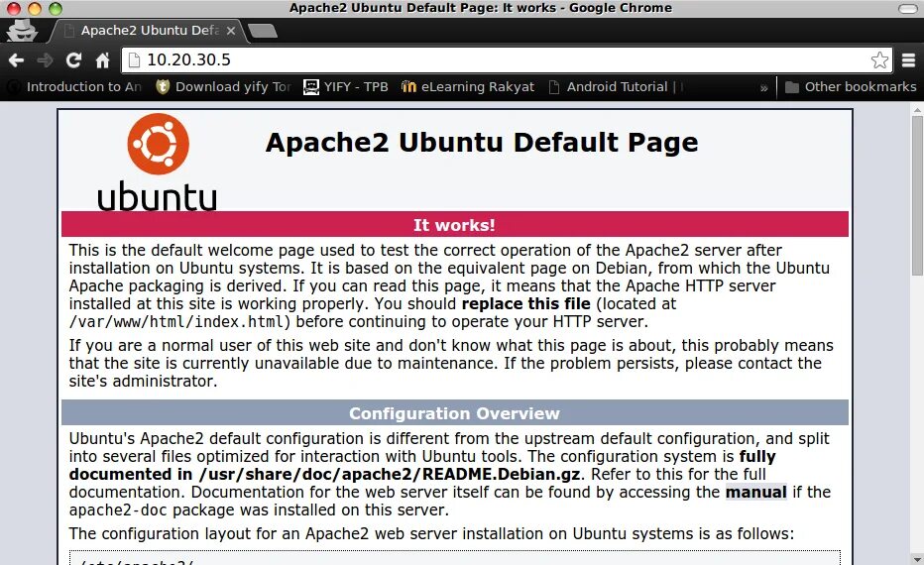Click the Configuration Overview section header
The height and width of the screenshot is (565, 924).
tap(455, 413)
